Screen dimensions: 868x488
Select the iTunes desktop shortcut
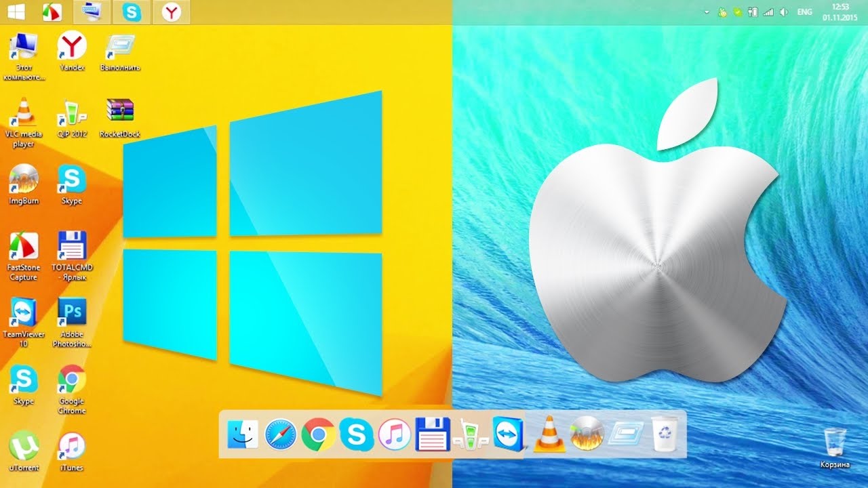click(72, 452)
